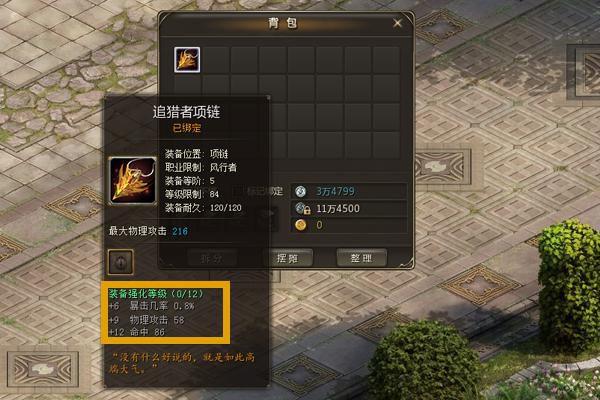
Task: Click the empty gem socket icon
Action: (121, 262)
